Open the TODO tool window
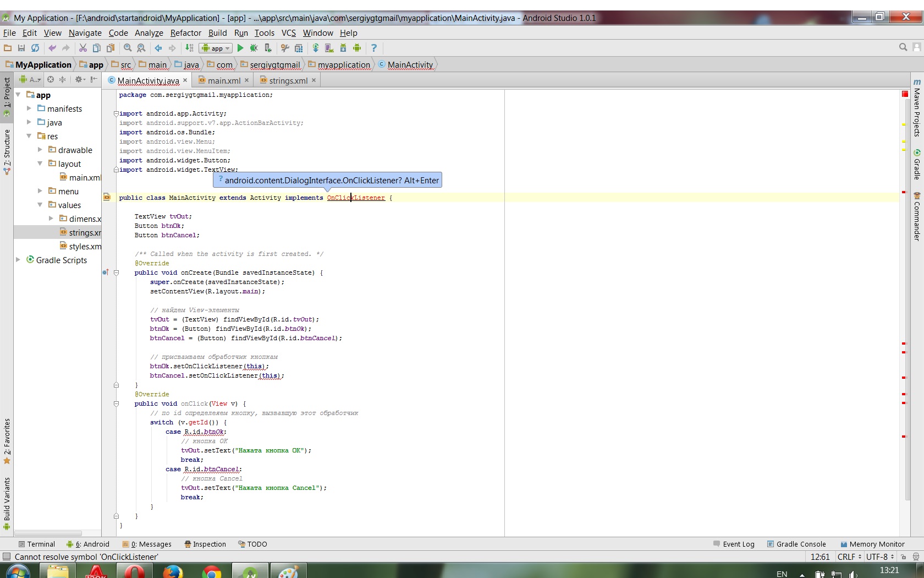 (253, 544)
